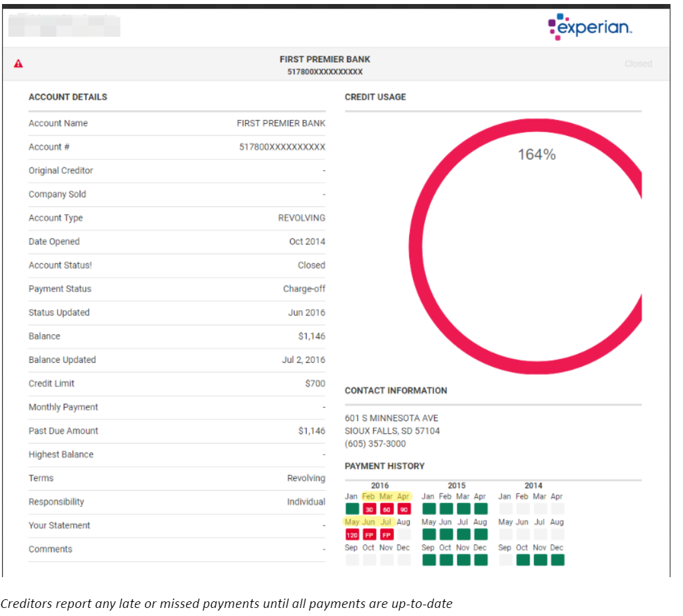The width and height of the screenshot is (683, 616).
Task: Click the 2014 year label in payment history
Action: pyautogui.click(x=533, y=485)
